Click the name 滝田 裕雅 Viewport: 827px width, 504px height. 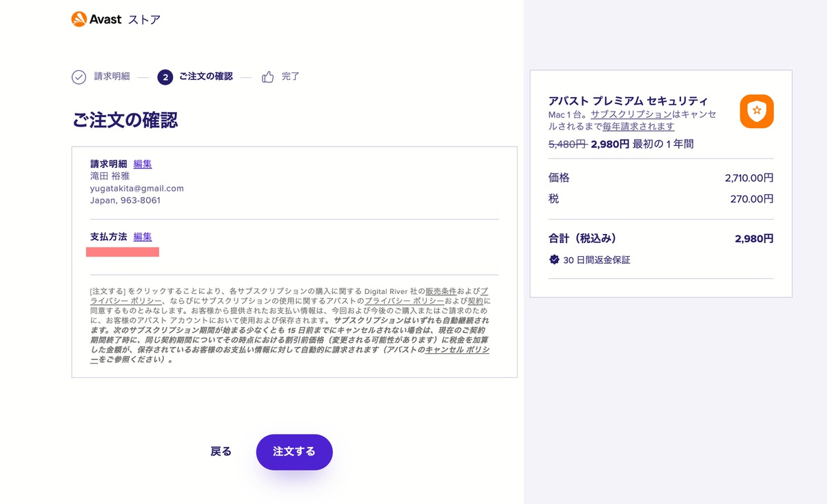click(110, 176)
